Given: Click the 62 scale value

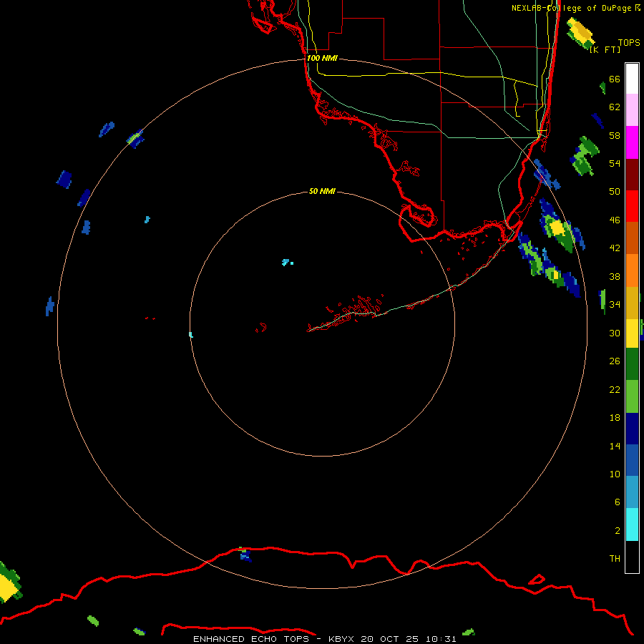Looking at the screenshot, I should 615,107.
